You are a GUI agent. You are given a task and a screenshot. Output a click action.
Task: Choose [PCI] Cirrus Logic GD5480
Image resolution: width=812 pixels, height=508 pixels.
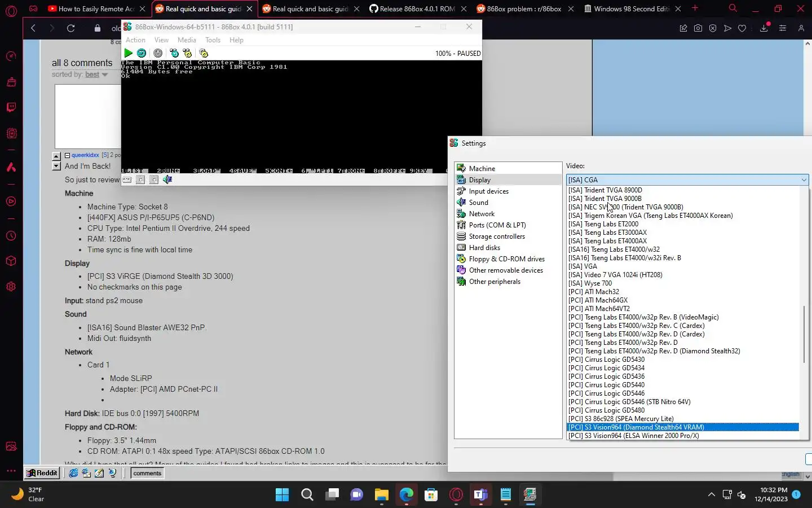(x=683, y=410)
